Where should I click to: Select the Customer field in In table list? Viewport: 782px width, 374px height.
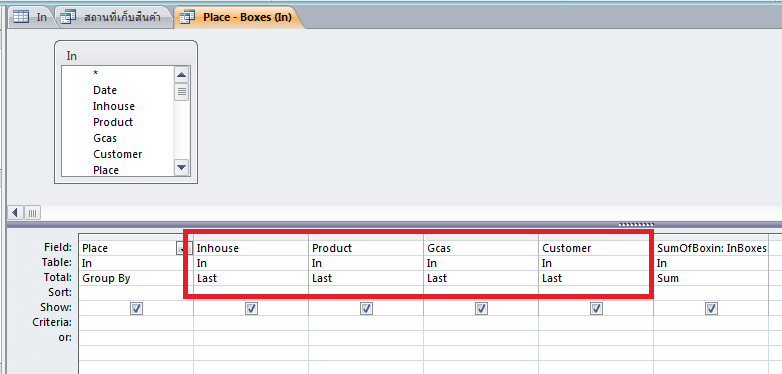(118, 154)
